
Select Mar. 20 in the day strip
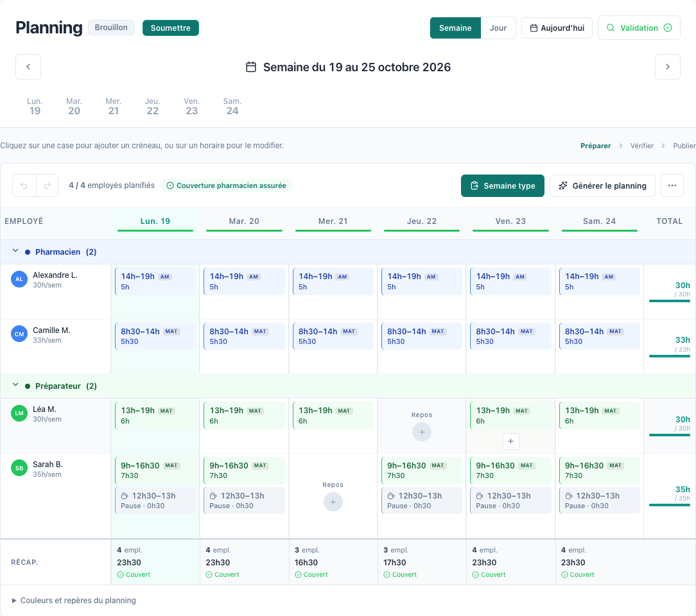tap(74, 107)
